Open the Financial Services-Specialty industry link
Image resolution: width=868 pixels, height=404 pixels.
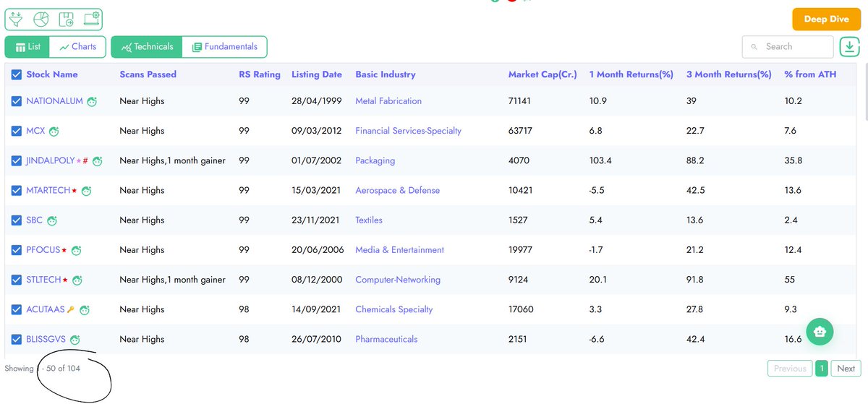(409, 131)
